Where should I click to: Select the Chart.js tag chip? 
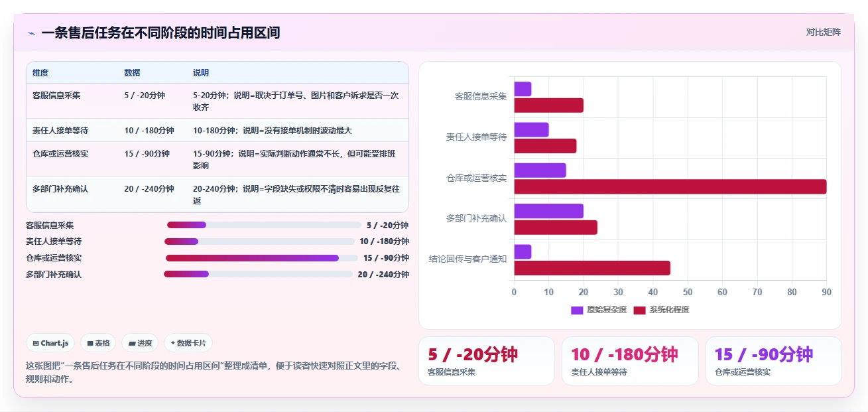tap(51, 343)
